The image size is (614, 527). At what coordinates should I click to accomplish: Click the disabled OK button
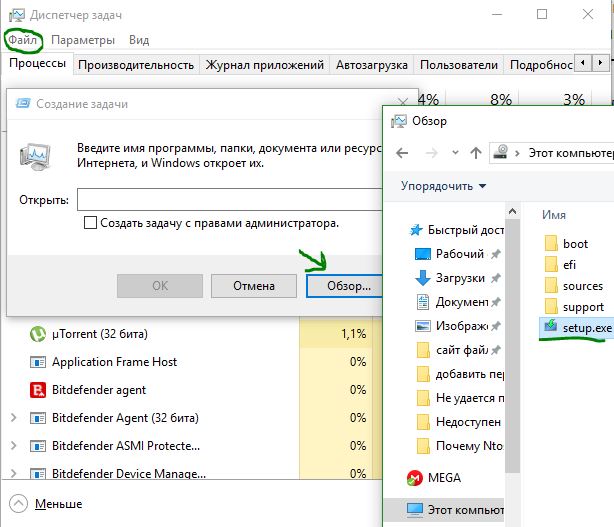[x=160, y=286]
